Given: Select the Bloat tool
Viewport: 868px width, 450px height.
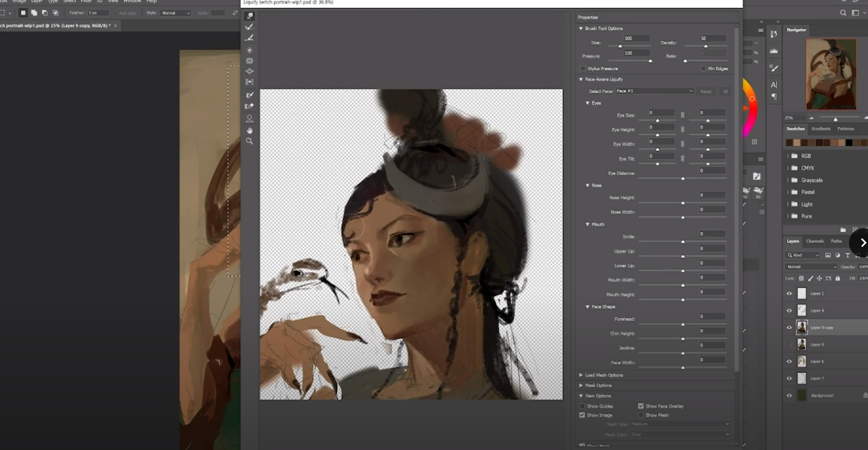Looking at the screenshot, I should (x=250, y=71).
